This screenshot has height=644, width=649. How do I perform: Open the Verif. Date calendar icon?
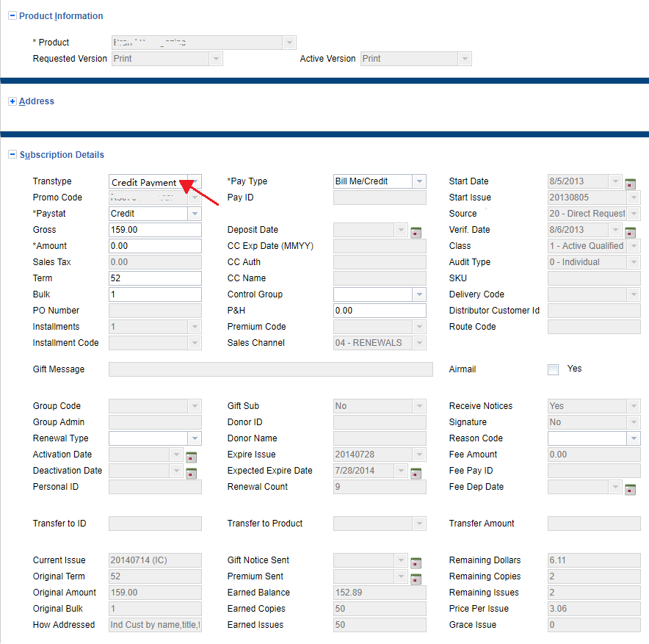[x=630, y=232]
